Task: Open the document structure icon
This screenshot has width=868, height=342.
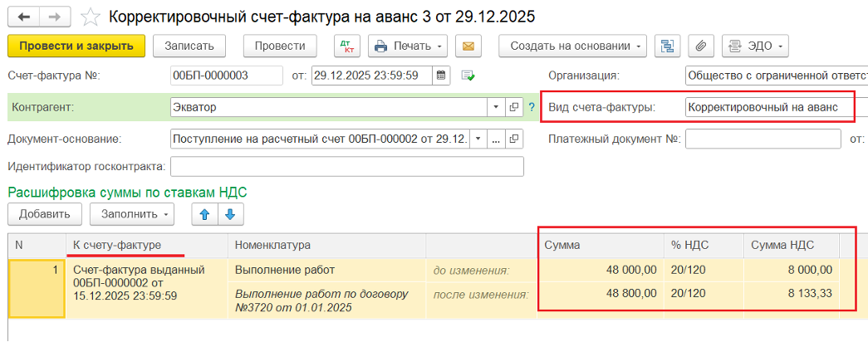Action: coord(667,46)
